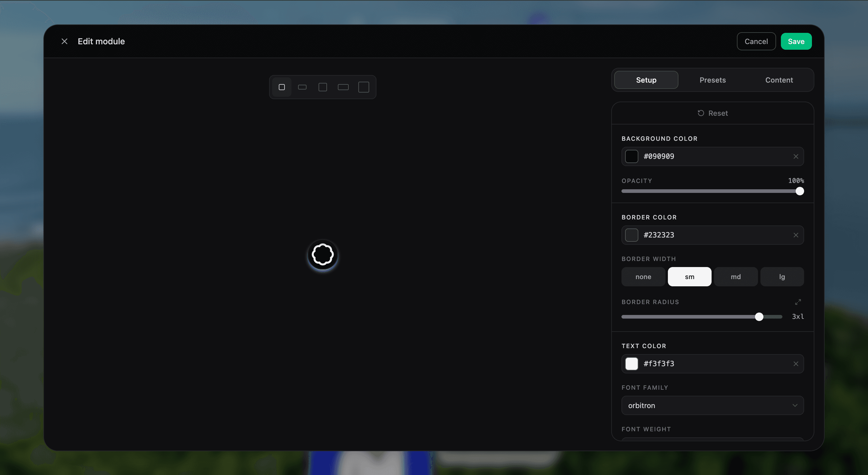Select the small square module size icon
This screenshot has width=868, height=475.
click(x=282, y=87)
